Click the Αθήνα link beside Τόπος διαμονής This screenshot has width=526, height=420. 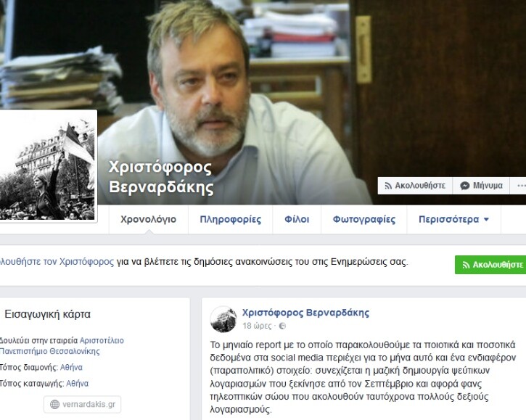(71, 367)
